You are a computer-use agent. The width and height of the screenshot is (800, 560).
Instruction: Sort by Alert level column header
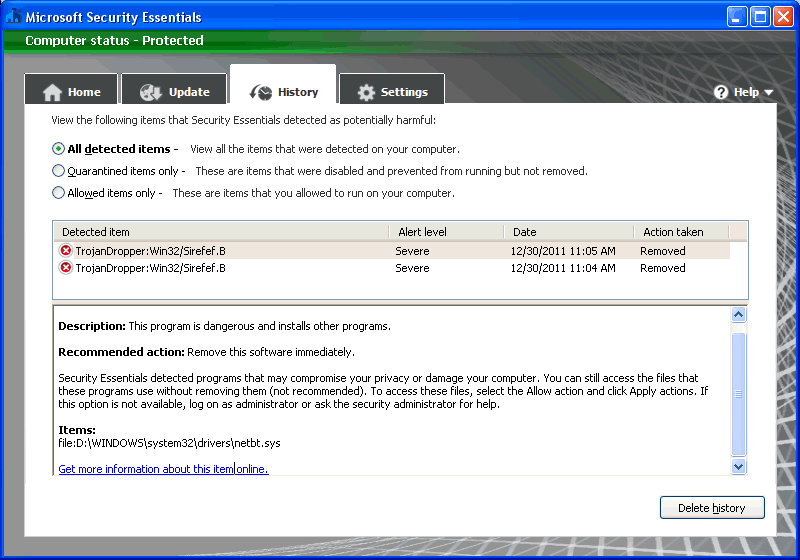coord(447,232)
